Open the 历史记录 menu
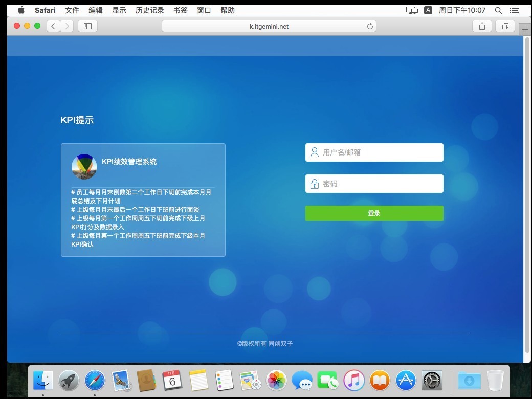Viewport: 532px width, 399px height. 150,10
